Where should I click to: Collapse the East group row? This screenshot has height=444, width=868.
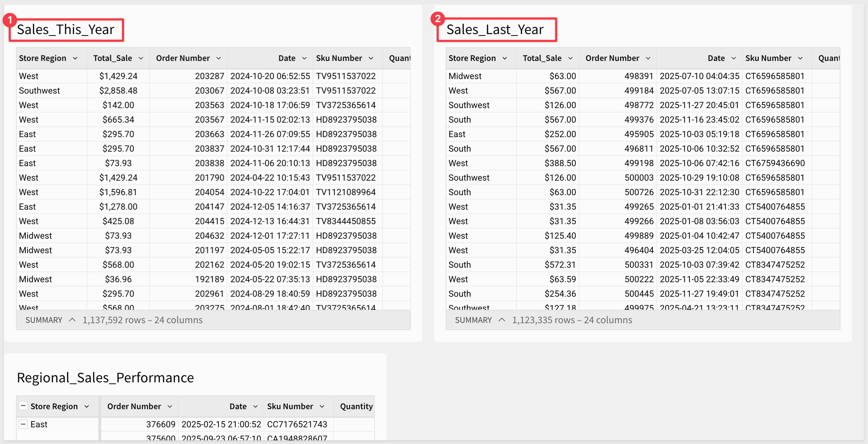(23, 424)
